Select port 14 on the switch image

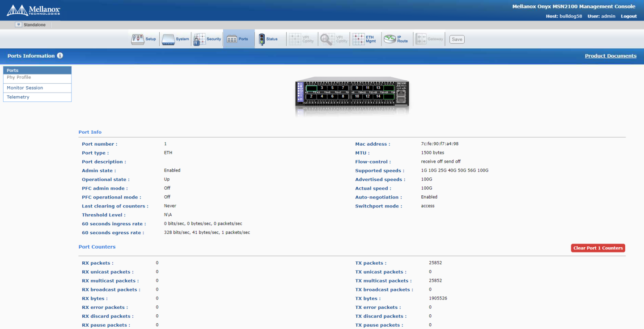[x=378, y=97]
